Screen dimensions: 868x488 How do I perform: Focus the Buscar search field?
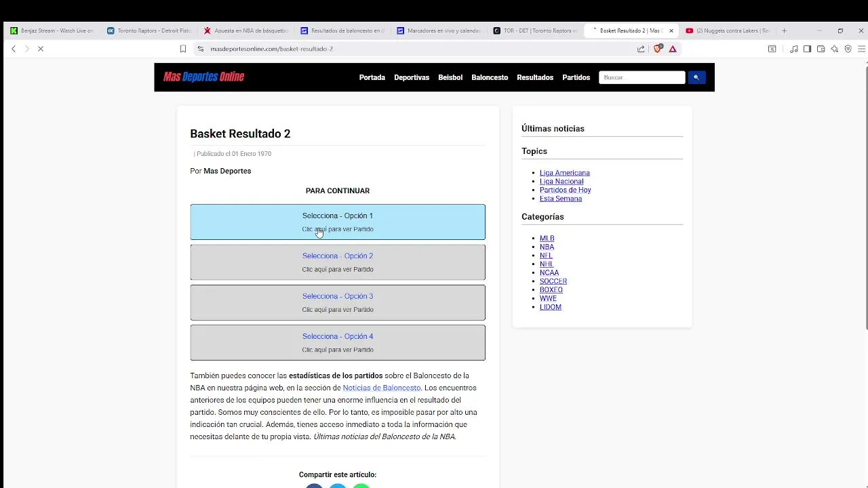(642, 77)
